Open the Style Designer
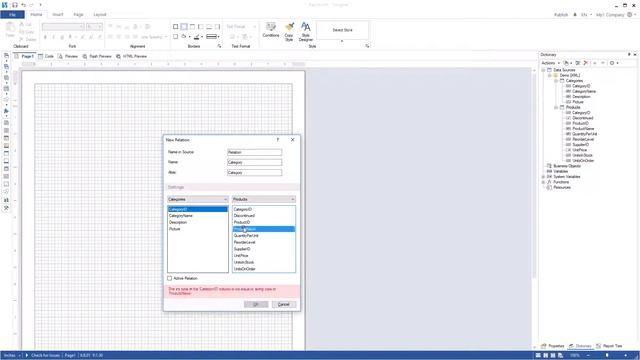Viewport: 640px width, 360px height. (306, 32)
